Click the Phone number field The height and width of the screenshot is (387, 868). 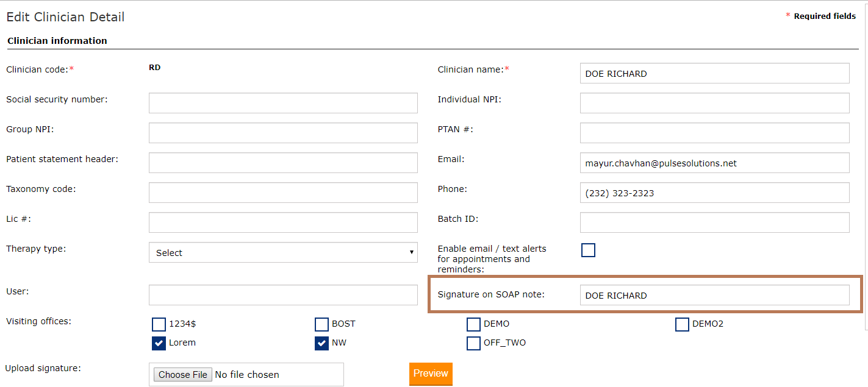point(714,193)
